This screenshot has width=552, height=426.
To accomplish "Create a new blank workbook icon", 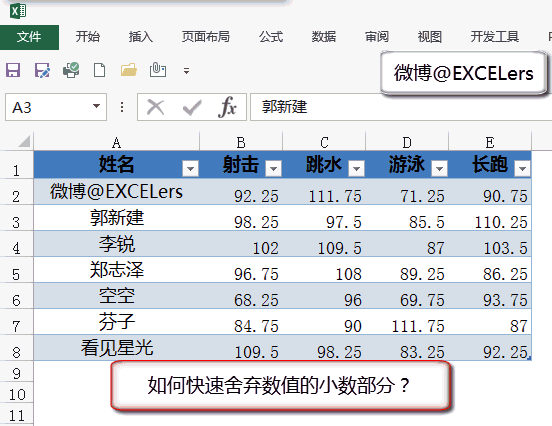I will (99, 70).
